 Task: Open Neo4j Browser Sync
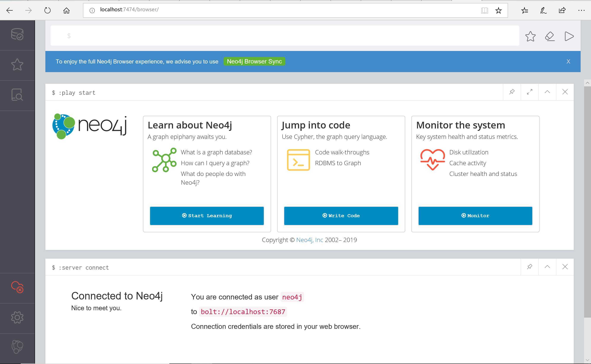254,61
